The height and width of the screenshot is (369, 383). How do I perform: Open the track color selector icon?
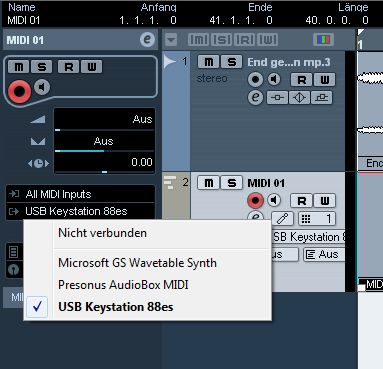323,40
